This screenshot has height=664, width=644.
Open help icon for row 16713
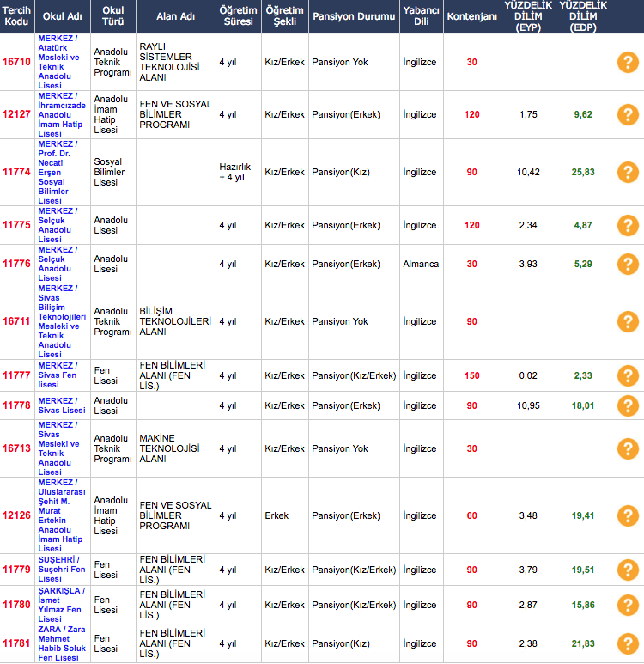point(628,449)
